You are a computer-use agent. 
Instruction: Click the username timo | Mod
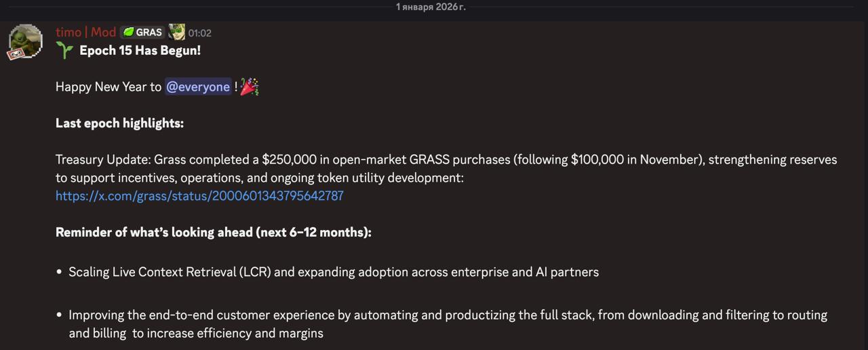(85, 32)
